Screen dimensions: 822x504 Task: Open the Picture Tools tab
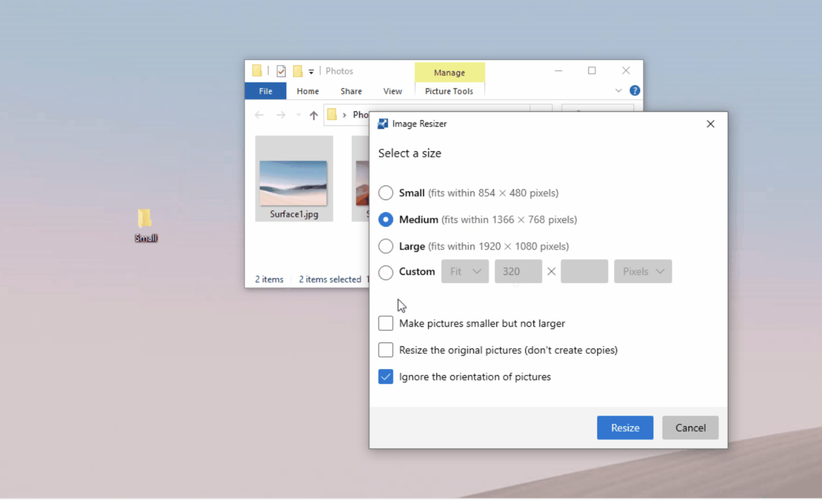(449, 91)
